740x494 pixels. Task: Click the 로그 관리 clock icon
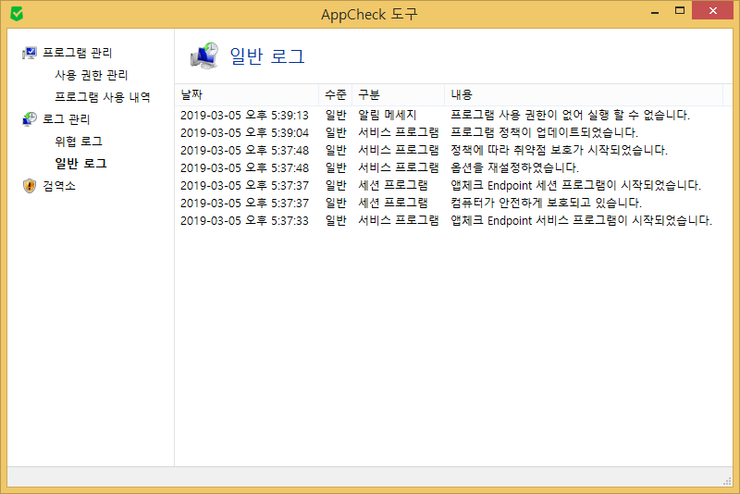[x=29, y=119]
